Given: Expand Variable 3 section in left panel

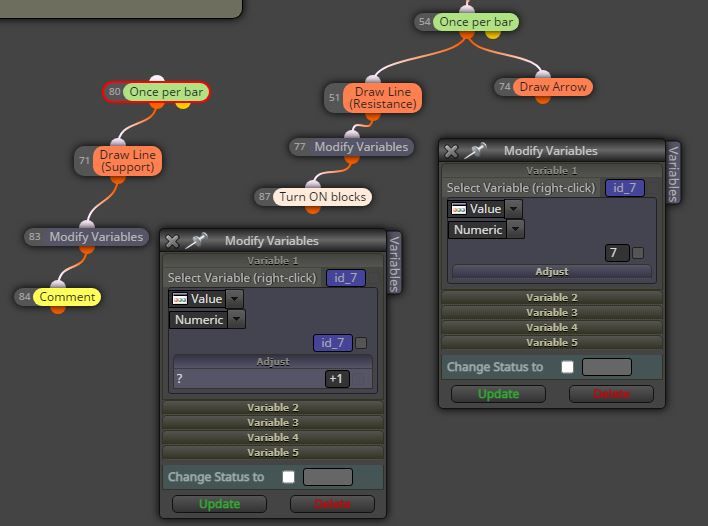Looking at the screenshot, I should point(273,423).
